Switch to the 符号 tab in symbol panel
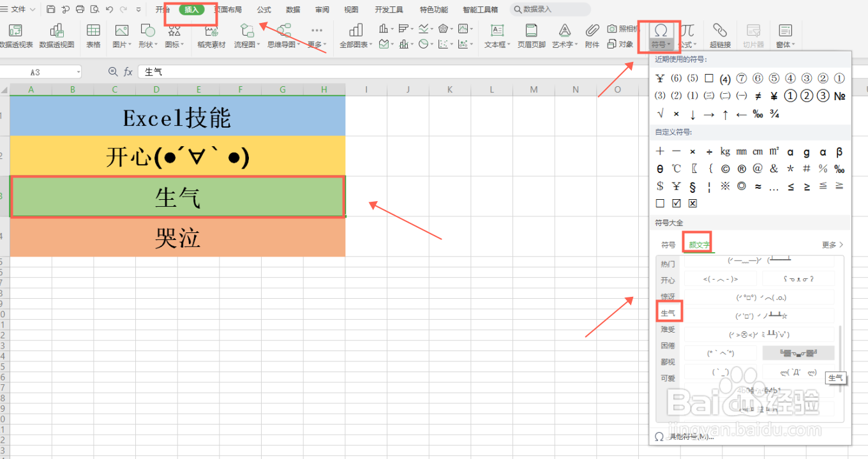 [668, 245]
